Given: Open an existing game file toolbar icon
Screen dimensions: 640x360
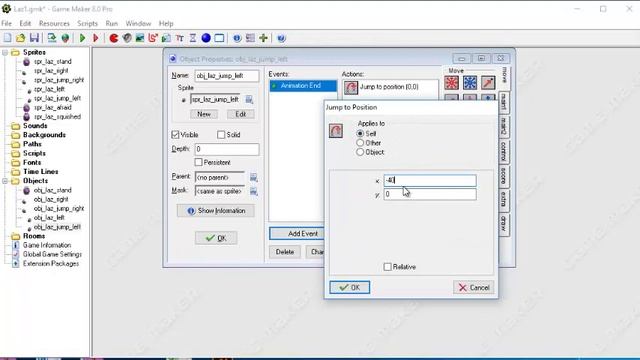Looking at the screenshot, I should 20,38.
